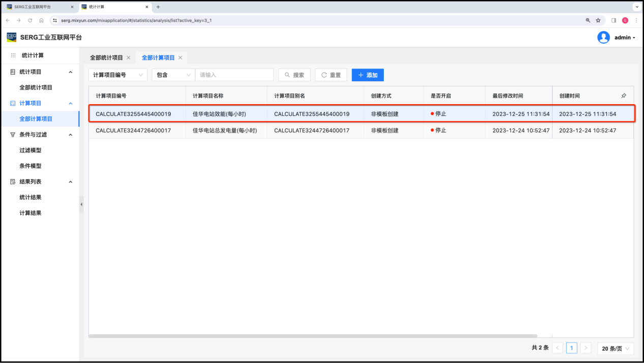Image resolution: width=644 pixels, height=363 pixels.
Task: Click the sidebar collapse handle arrow
Action: (81, 204)
